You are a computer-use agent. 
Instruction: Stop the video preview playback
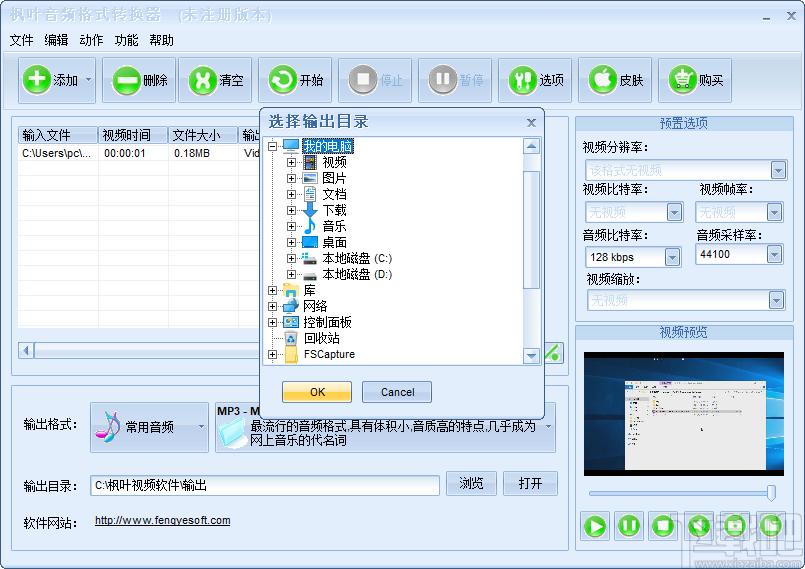(x=663, y=526)
